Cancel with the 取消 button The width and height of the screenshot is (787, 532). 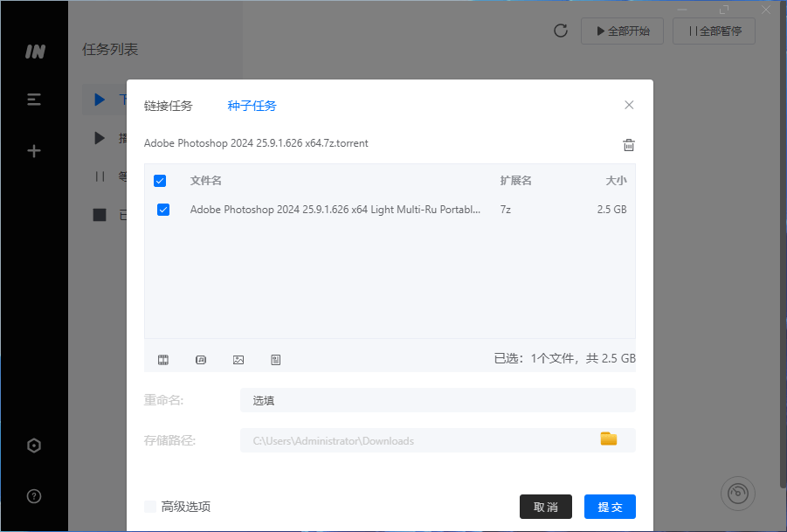click(546, 507)
